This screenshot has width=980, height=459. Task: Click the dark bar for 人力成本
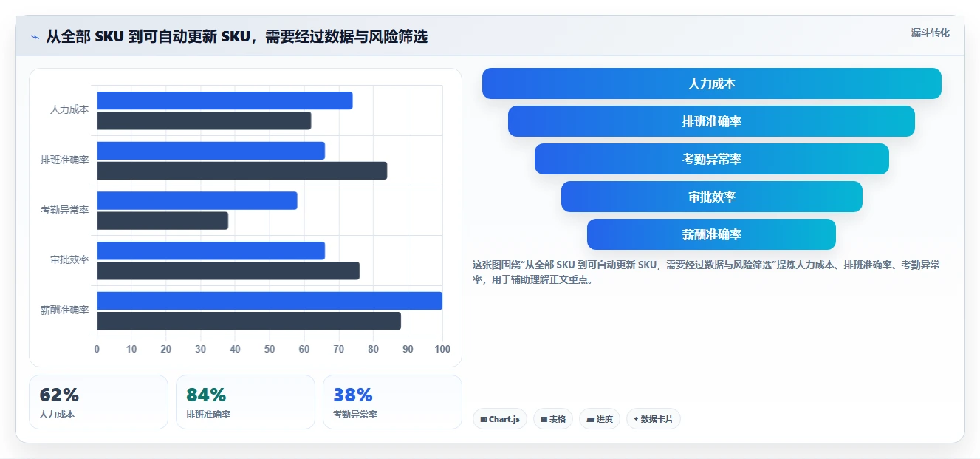coord(204,120)
